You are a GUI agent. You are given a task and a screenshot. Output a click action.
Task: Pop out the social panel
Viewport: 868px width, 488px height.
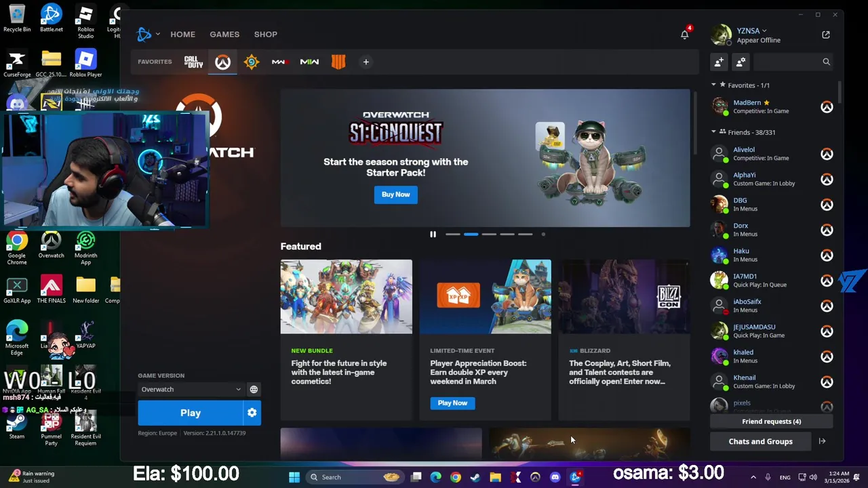[x=825, y=35]
